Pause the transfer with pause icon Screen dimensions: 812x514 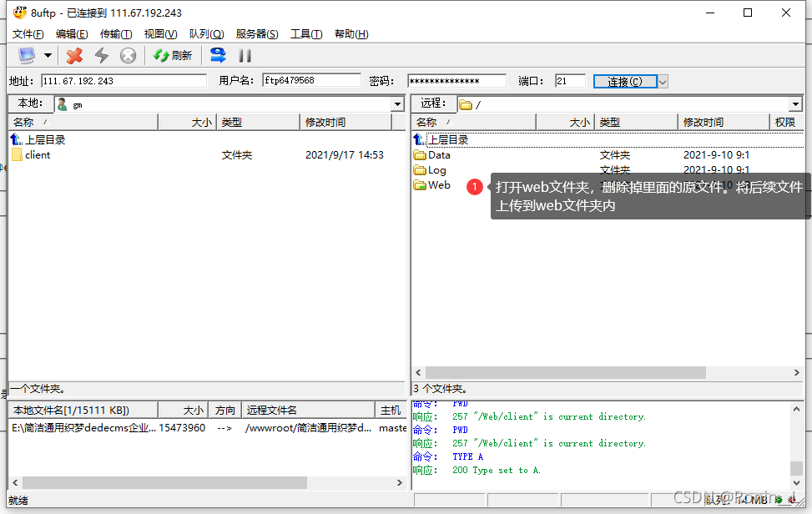click(245, 55)
